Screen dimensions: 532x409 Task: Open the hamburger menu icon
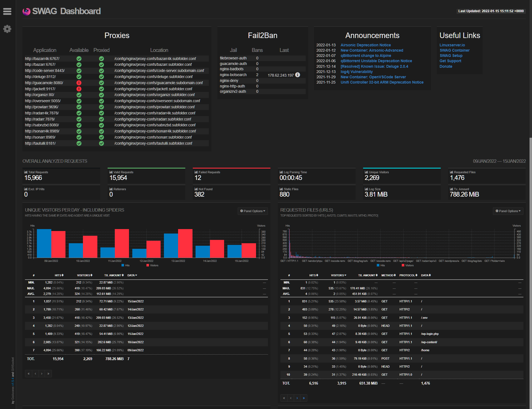pyautogui.click(x=7, y=11)
